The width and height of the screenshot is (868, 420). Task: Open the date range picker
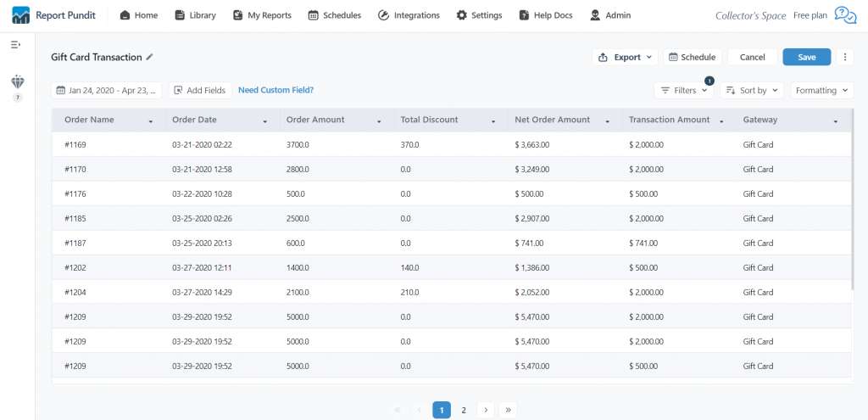point(106,90)
